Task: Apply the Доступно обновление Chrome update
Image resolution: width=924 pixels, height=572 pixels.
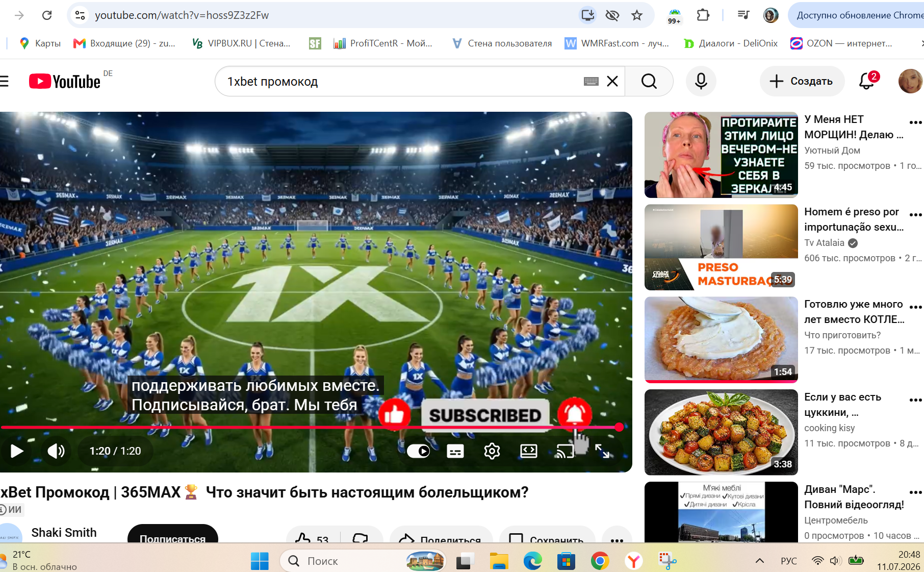Action: pyautogui.click(x=857, y=15)
